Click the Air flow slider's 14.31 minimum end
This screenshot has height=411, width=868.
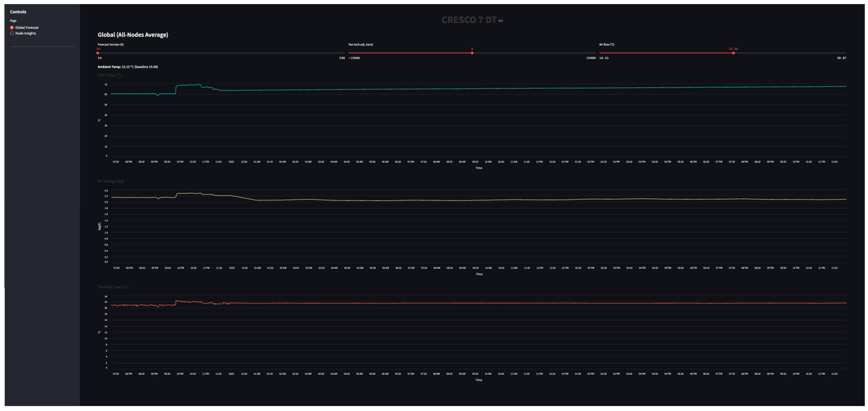tap(600, 53)
